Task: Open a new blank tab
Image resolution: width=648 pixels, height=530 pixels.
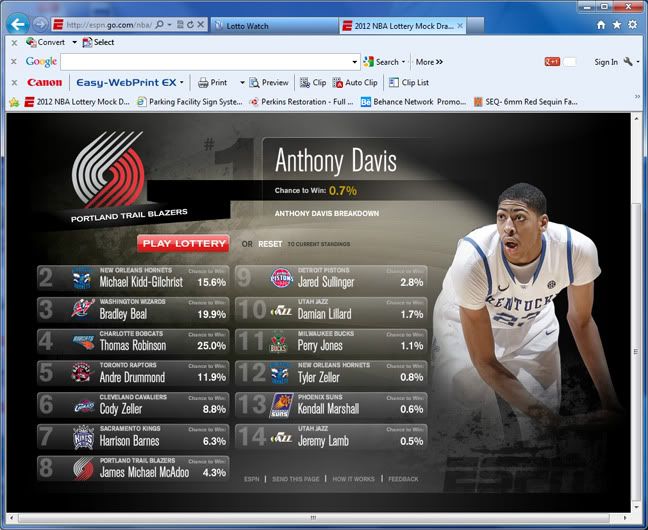Action: click(x=476, y=26)
